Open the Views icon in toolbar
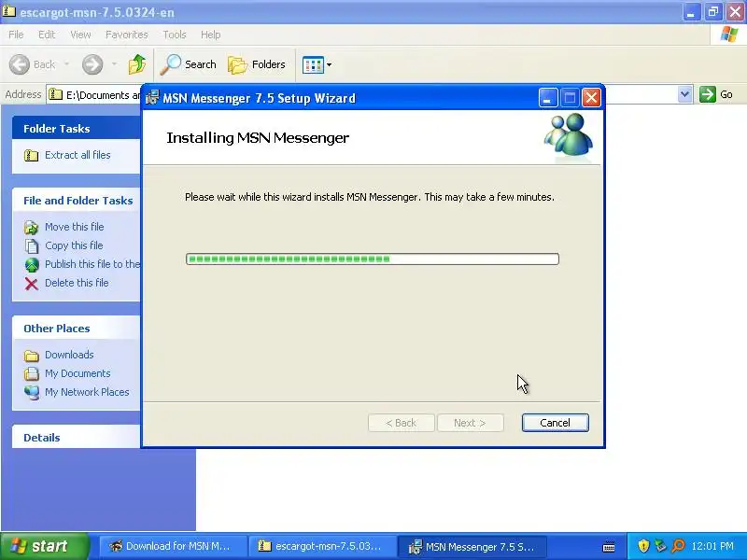 click(x=313, y=64)
